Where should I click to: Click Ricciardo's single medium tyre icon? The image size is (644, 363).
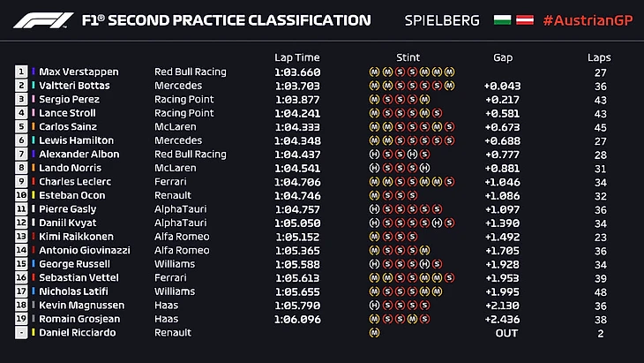[x=375, y=332]
